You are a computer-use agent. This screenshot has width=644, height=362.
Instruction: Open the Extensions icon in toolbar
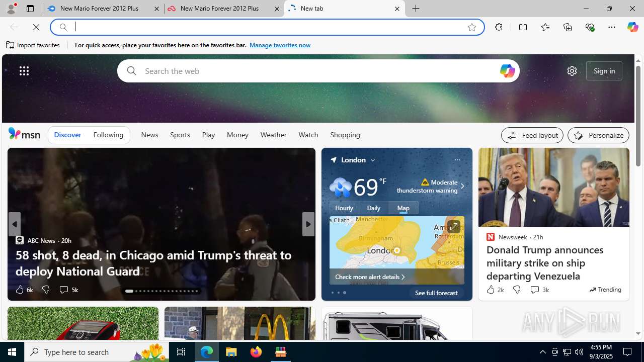click(x=499, y=27)
